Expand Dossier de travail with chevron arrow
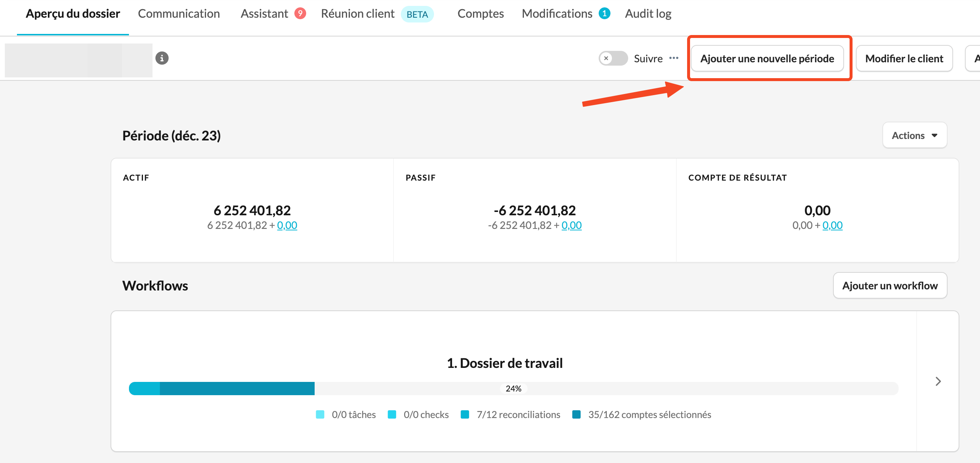 [938, 381]
